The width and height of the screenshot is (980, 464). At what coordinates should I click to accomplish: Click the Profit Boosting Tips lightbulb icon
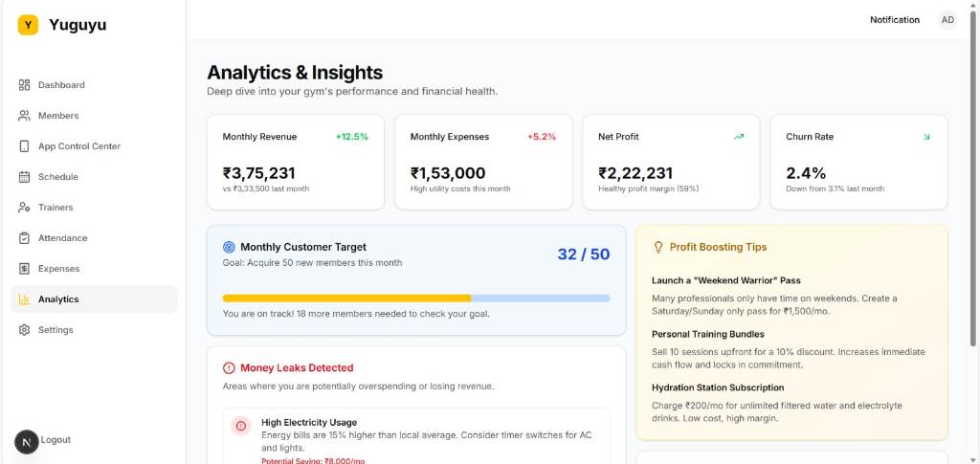click(x=657, y=247)
